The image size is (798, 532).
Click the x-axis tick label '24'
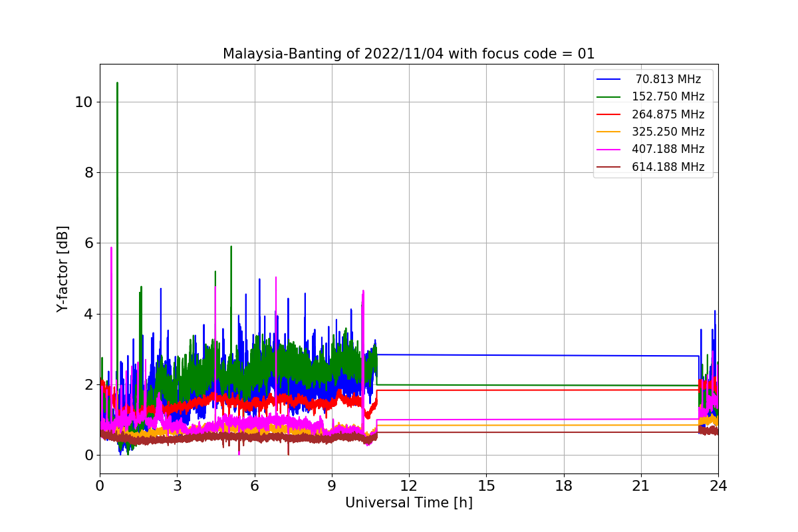[x=718, y=486]
